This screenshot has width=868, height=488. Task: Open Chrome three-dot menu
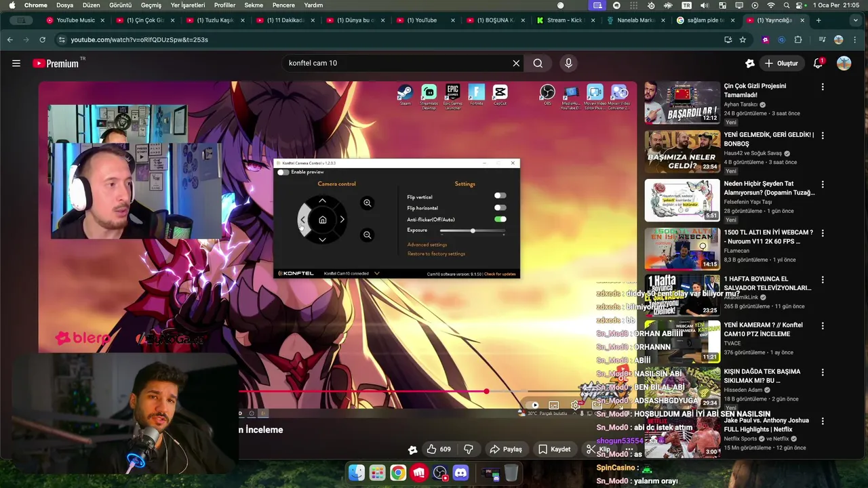[x=855, y=39]
